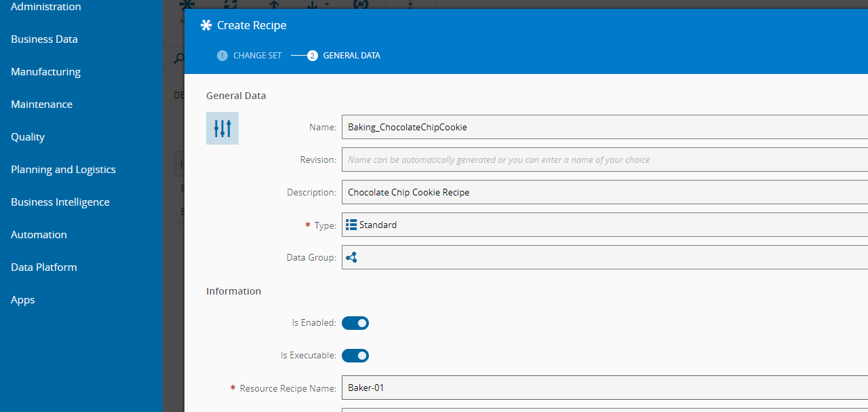Click the Data Group share-nodes icon
868x412 pixels.
pyautogui.click(x=351, y=257)
